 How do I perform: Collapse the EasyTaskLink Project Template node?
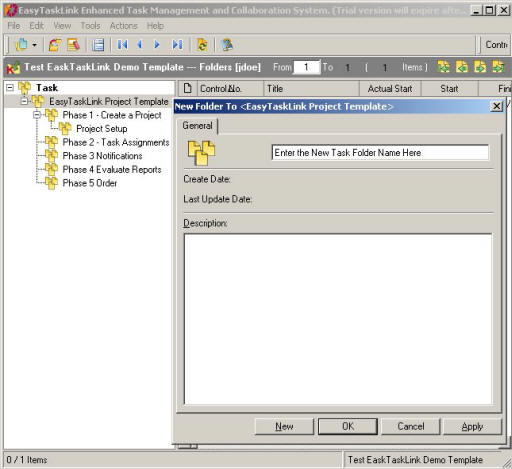[x=24, y=101]
